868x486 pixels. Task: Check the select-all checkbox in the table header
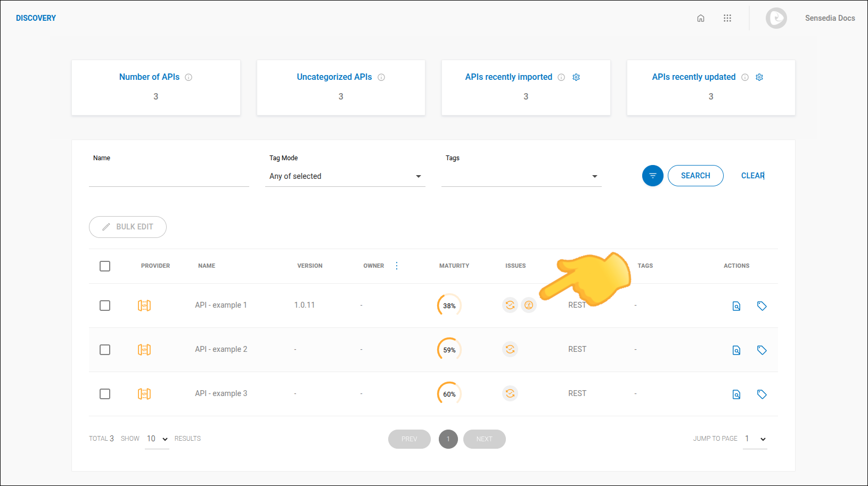[x=105, y=266]
